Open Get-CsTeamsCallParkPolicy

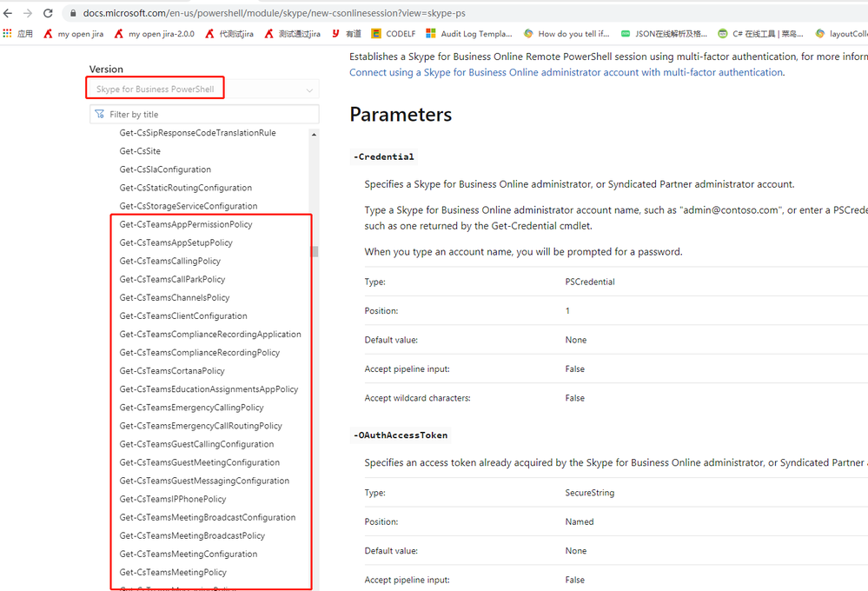(172, 279)
